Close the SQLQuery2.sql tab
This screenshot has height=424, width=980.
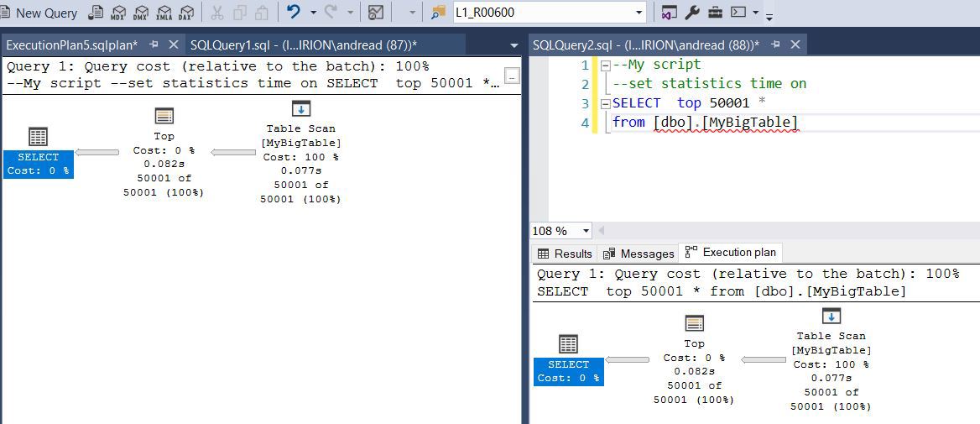[795, 44]
